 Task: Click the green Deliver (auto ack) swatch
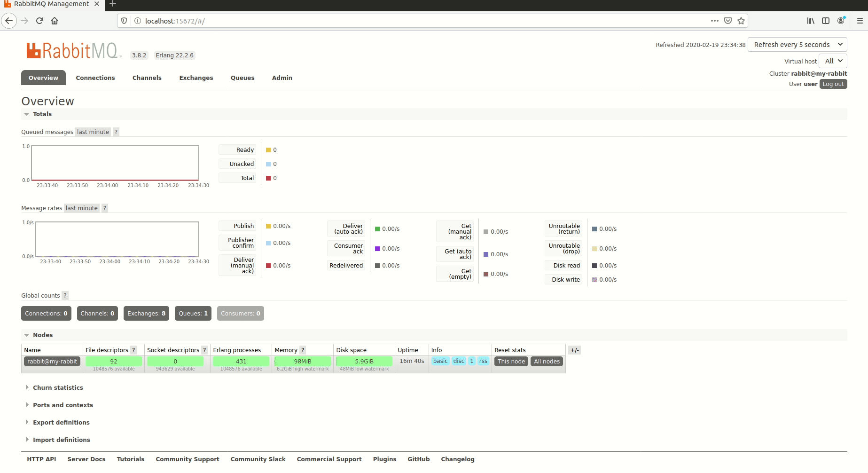(x=377, y=229)
